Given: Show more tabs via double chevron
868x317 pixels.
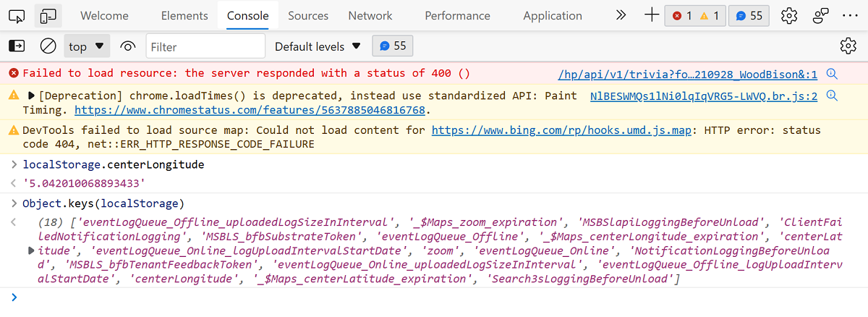Looking at the screenshot, I should (x=621, y=15).
